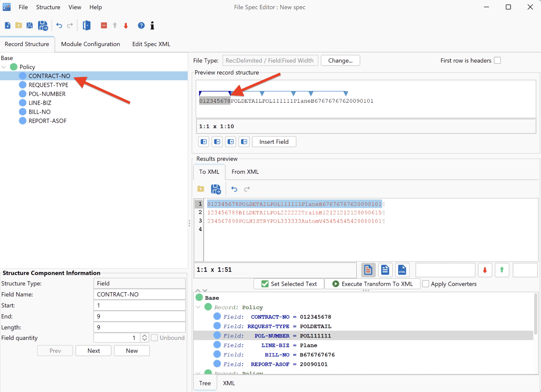Click the Next button
Screen dimensions: 541x392
tap(94, 351)
